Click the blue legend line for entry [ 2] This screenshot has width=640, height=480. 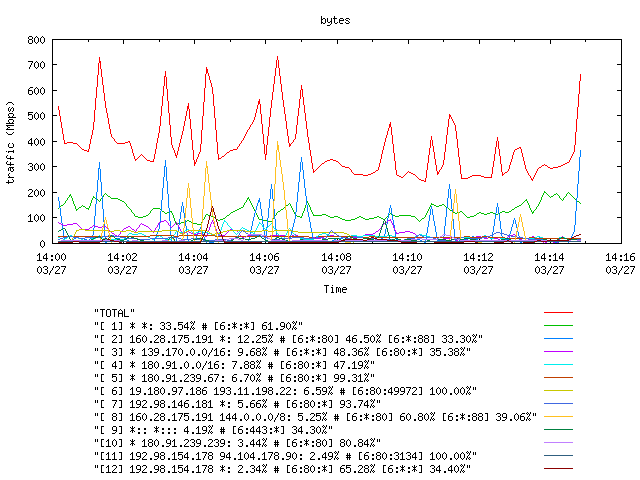(x=558, y=339)
